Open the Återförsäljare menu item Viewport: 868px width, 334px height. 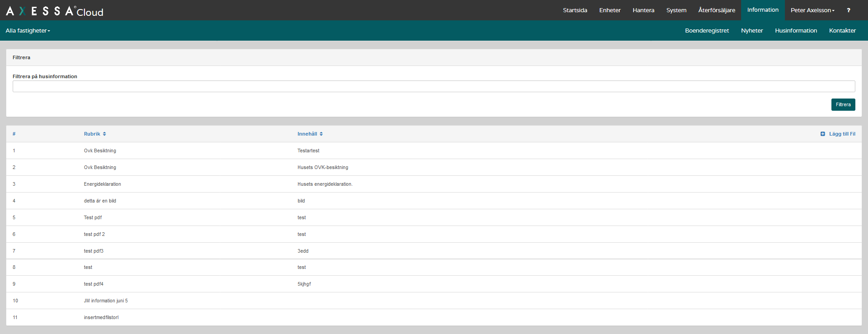[717, 10]
